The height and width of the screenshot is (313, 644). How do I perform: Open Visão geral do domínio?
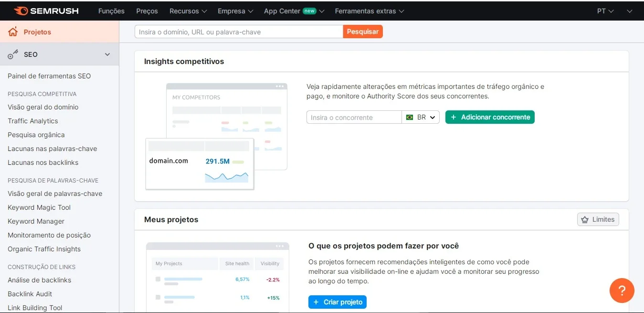point(43,107)
